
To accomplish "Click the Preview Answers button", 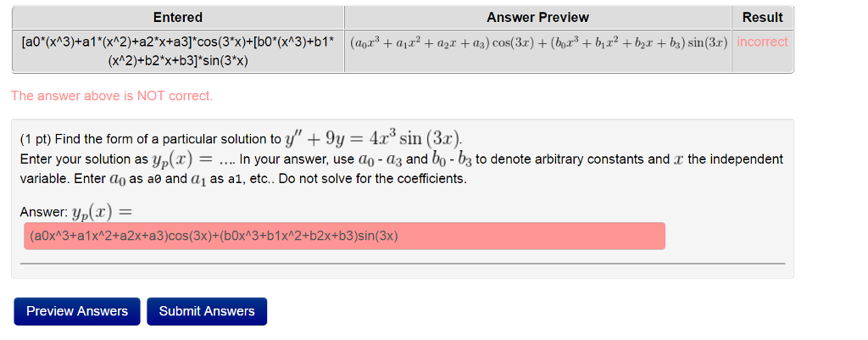I will click(x=77, y=311).
